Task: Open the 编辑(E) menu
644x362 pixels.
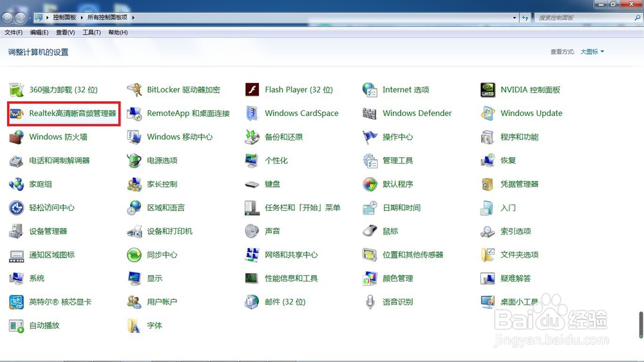Action: (39, 32)
